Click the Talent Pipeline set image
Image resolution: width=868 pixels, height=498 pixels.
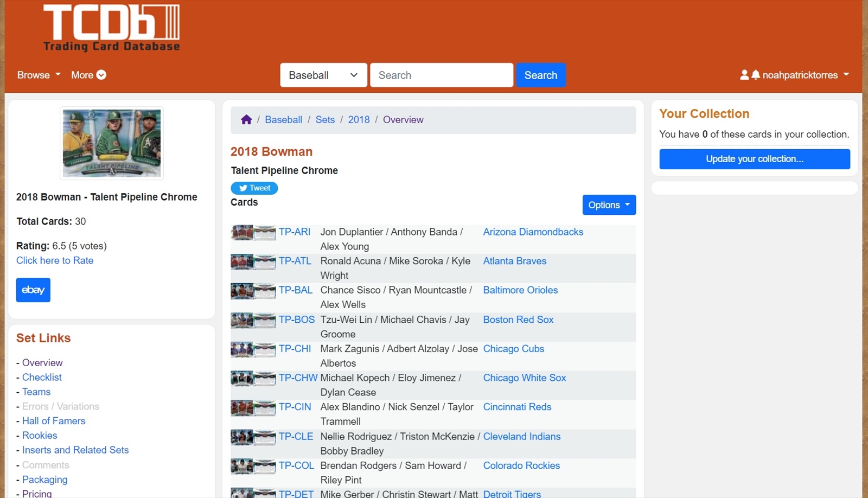pyautogui.click(x=112, y=143)
